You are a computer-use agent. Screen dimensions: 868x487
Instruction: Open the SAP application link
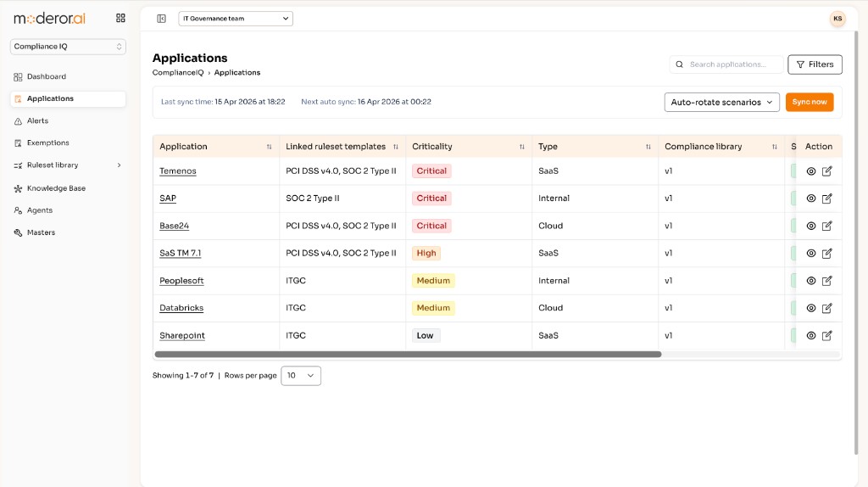pyautogui.click(x=168, y=199)
